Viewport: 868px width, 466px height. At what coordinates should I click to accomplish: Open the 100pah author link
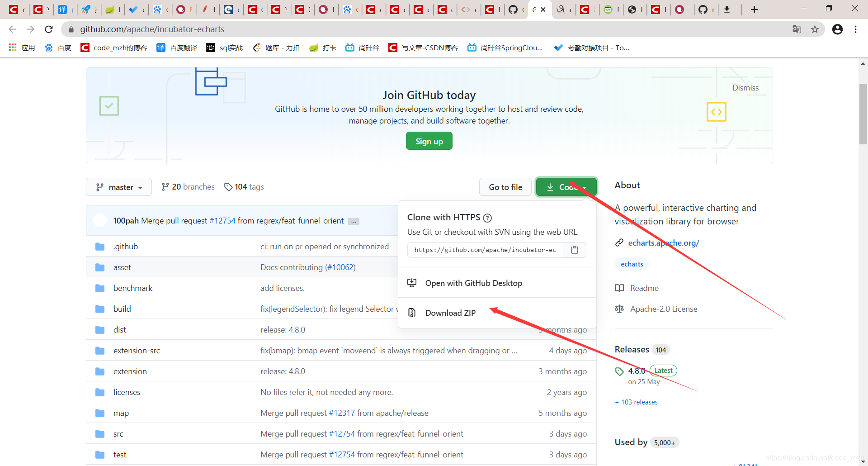click(126, 221)
